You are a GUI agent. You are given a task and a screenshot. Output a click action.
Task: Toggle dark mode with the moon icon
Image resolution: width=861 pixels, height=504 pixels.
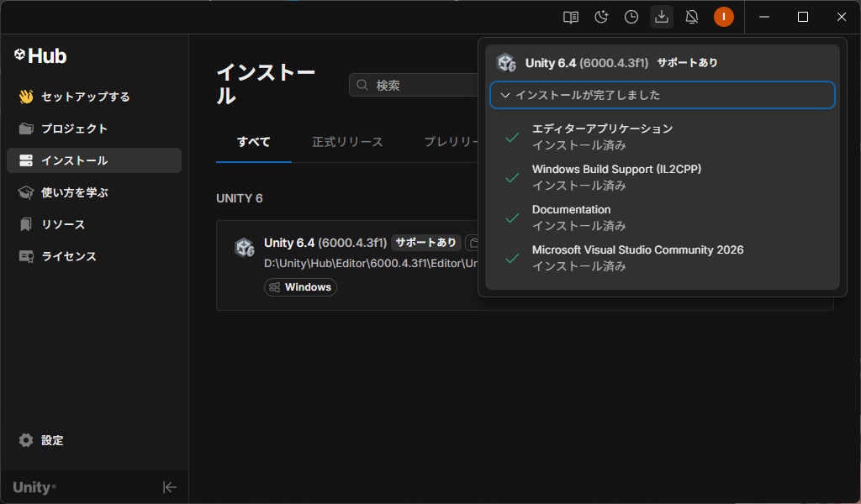point(601,17)
